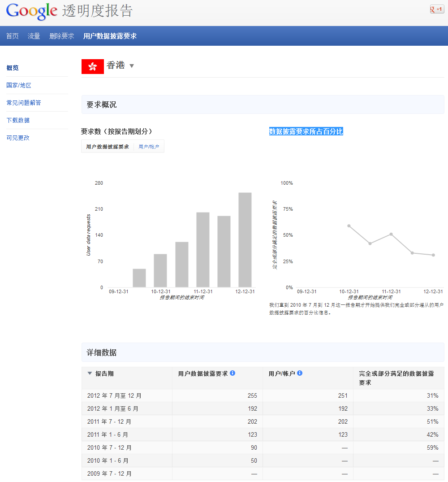The image size is (448, 482).
Task: Click the 透明度报告 page title
Action: click(x=97, y=11)
